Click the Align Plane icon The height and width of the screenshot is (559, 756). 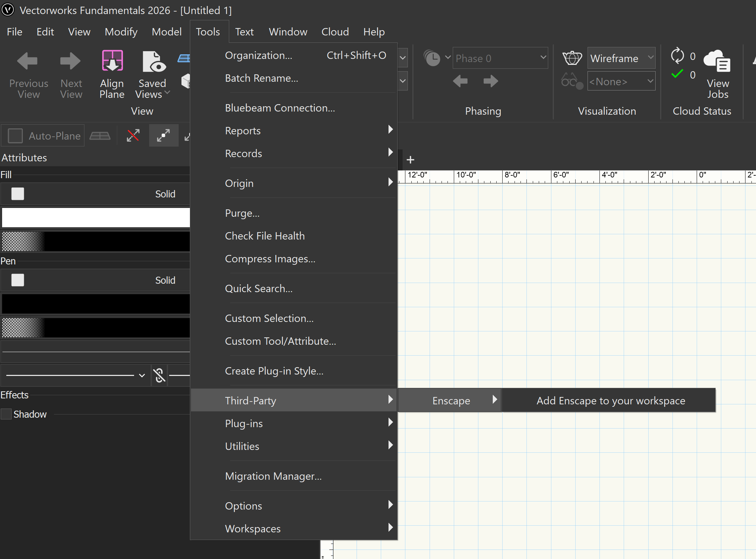point(112,61)
